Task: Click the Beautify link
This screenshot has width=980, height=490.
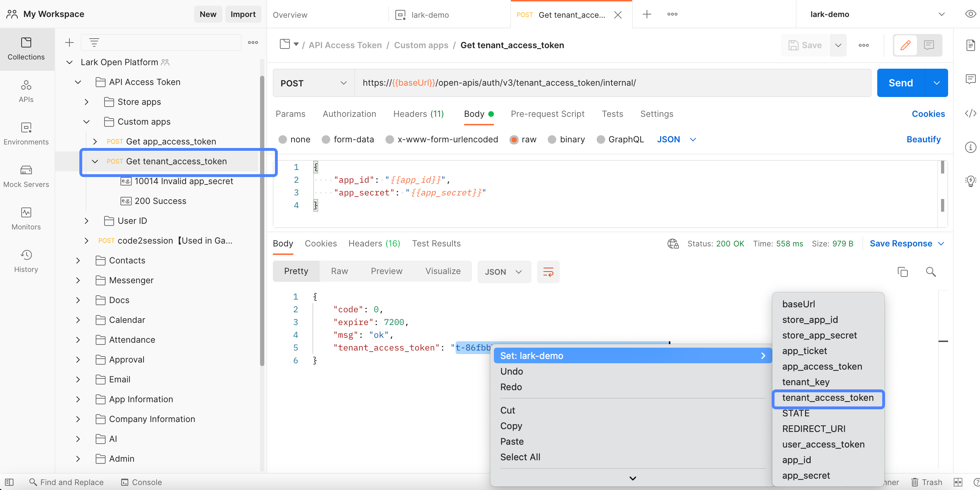Action: coord(924,139)
